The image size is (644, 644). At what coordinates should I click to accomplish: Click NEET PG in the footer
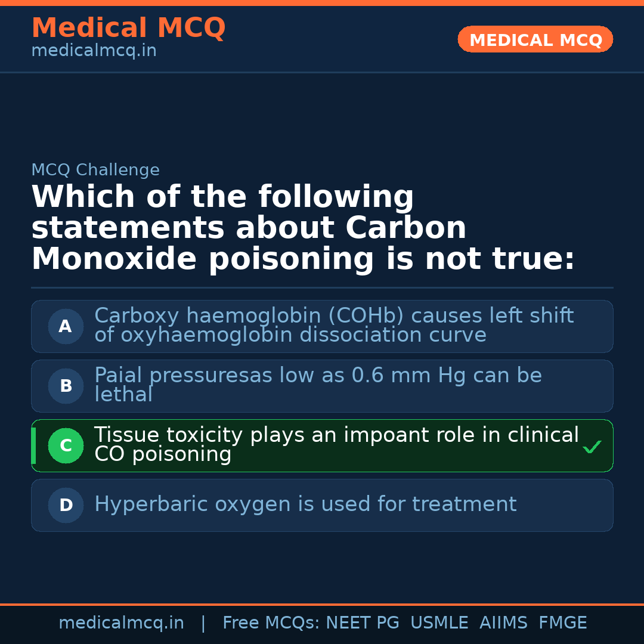[363, 623]
